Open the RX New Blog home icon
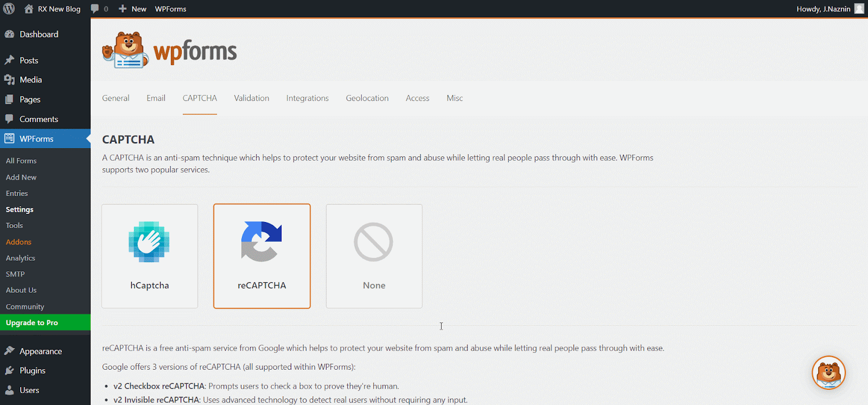 pos(29,9)
